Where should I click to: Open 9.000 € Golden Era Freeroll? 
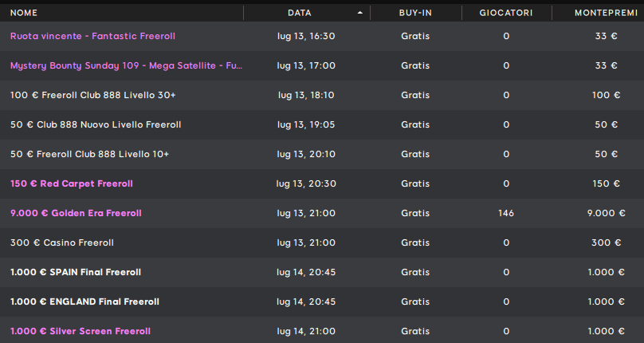click(76, 214)
